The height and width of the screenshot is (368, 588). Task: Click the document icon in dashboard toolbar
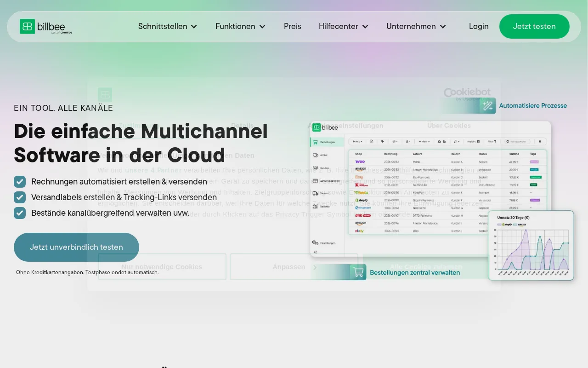[x=372, y=142]
